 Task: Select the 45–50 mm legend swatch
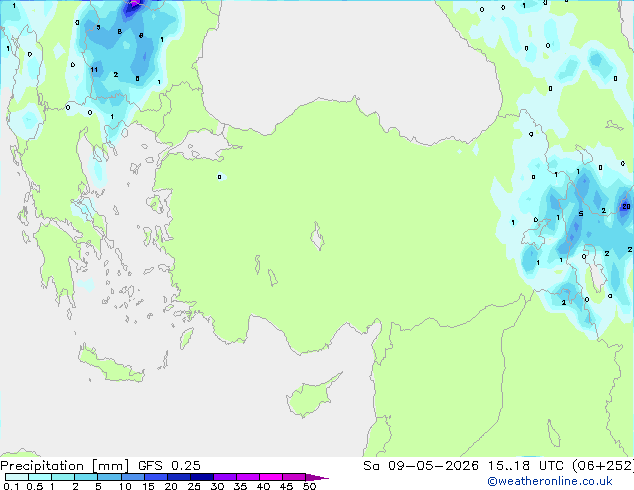tap(294, 477)
